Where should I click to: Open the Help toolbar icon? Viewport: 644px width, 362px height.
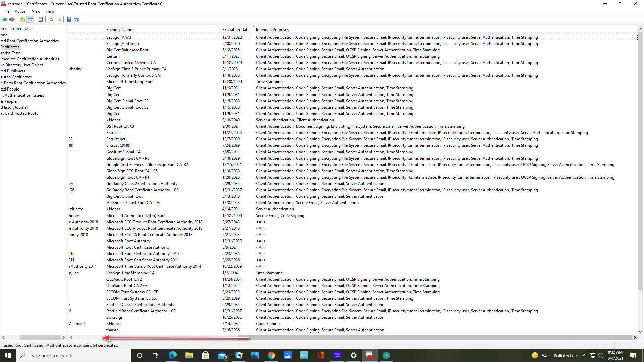point(69,20)
